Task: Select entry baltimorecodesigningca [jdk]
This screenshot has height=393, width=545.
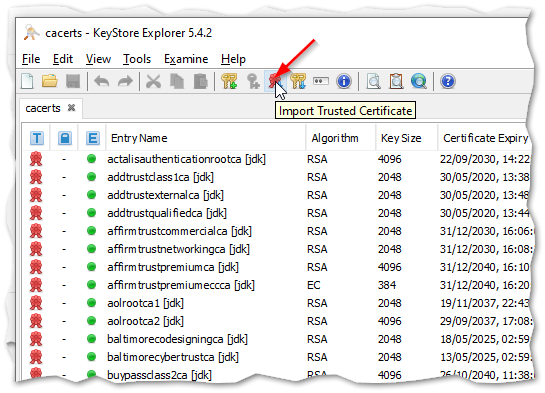Action: click(177, 339)
